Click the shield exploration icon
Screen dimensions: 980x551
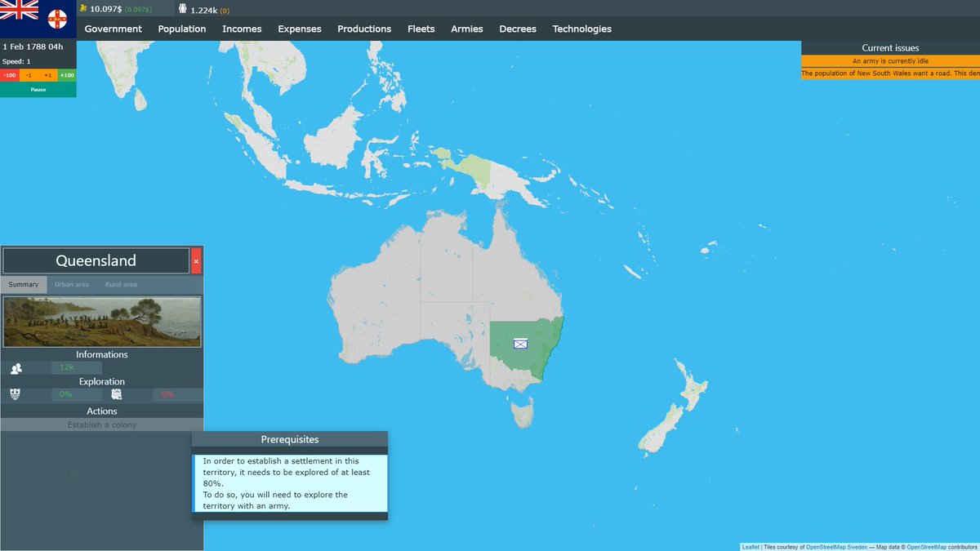(16, 394)
